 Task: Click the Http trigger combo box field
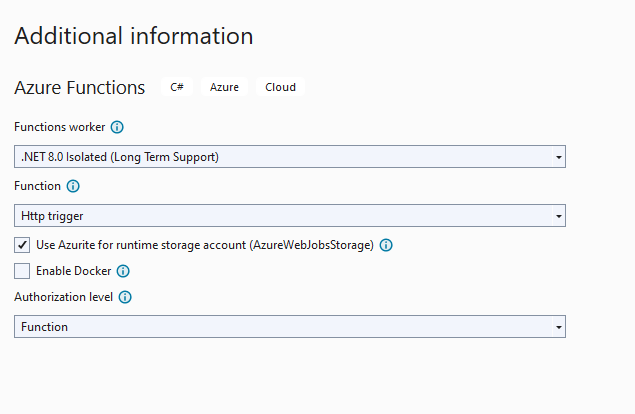point(290,216)
